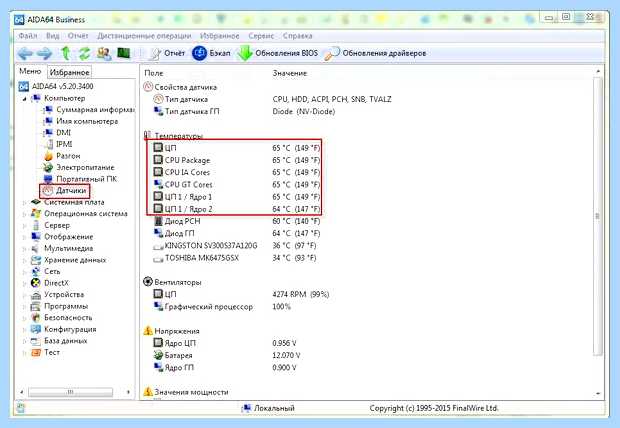Image resolution: width=620 pixels, height=428 pixels.
Task: Click the Бэкап toolbar button
Action: pos(211,53)
